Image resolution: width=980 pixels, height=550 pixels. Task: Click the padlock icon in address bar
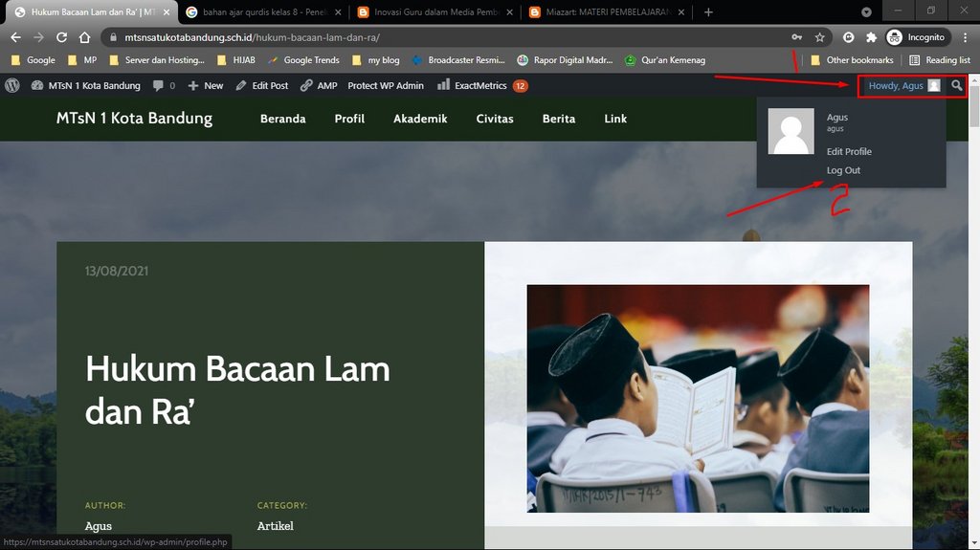pos(113,37)
